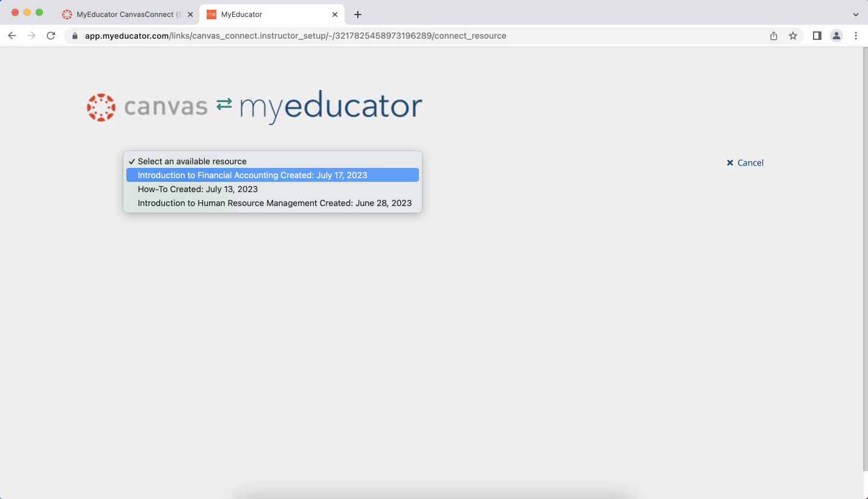This screenshot has width=868, height=499.
Task: Choose the How-To Created July 13 option
Action: pos(272,189)
